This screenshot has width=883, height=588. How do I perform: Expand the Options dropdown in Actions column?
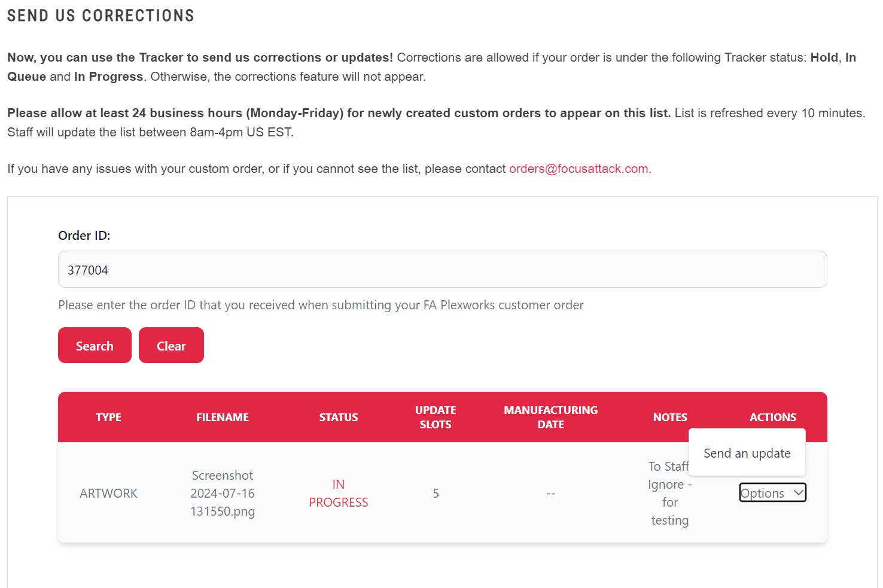pyautogui.click(x=773, y=492)
